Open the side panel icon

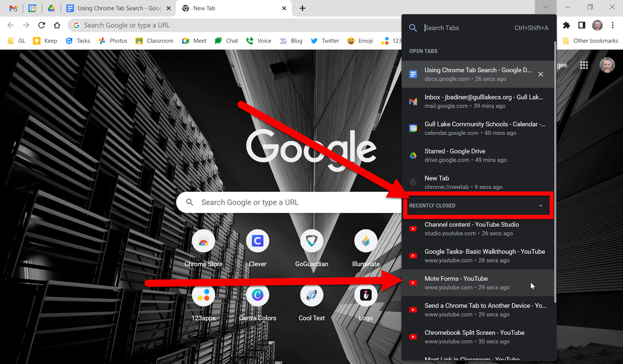[x=582, y=25]
